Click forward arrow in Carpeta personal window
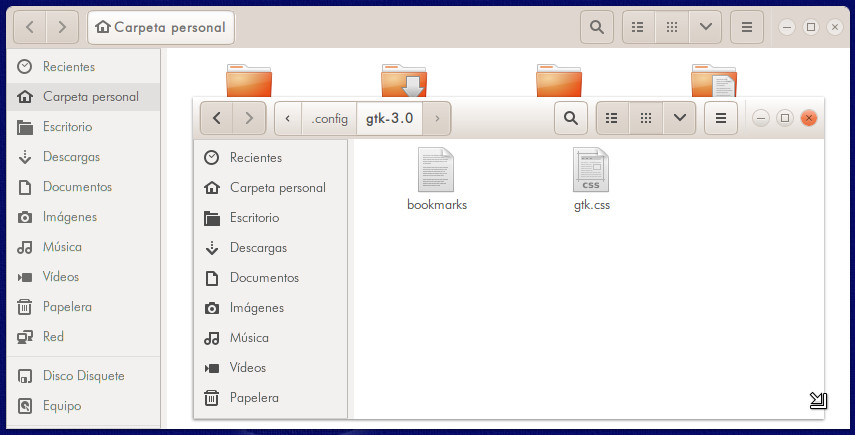 (62, 27)
